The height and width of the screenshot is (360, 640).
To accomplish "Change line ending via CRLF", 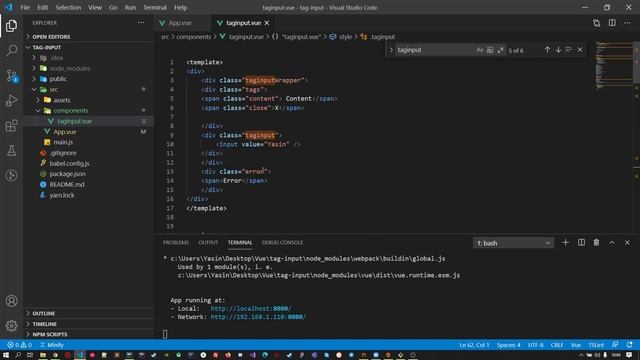I will (557, 345).
